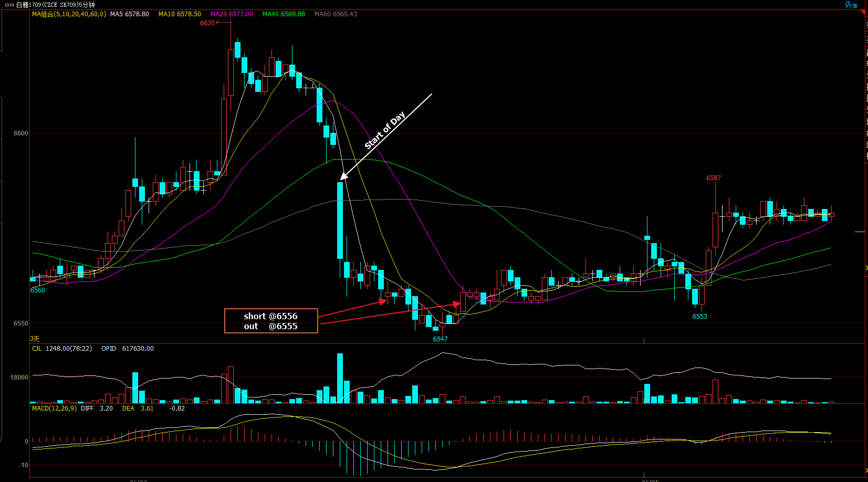Select the green MA40 6569.88 label

point(284,14)
